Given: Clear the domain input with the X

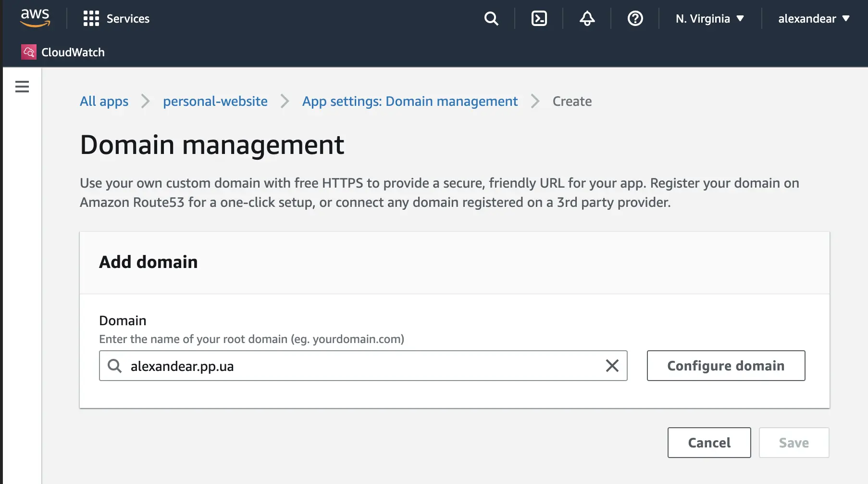Looking at the screenshot, I should 612,366.
